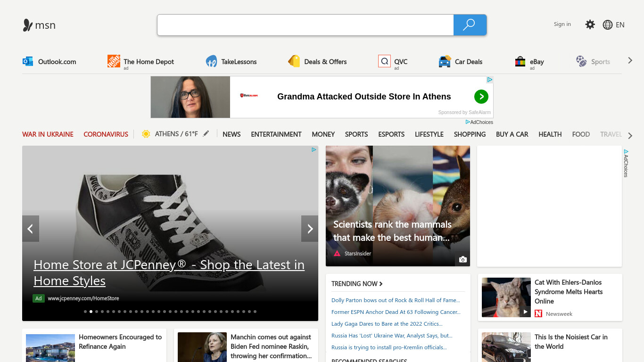644x362 pixels.
Task: Expand TRENDING NOW section arrow
Action: 381,284
